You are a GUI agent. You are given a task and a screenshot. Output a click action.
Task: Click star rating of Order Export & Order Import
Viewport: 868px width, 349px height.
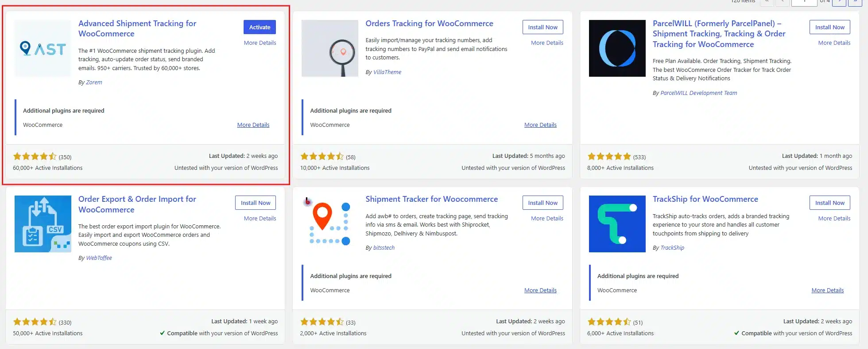tap(35, 322)
